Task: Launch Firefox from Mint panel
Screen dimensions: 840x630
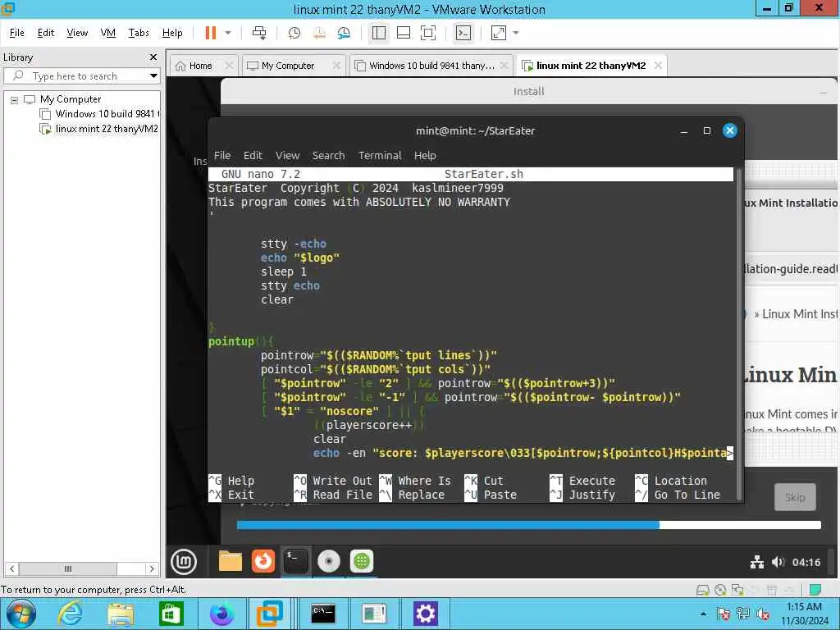Action: click(263, 561)
